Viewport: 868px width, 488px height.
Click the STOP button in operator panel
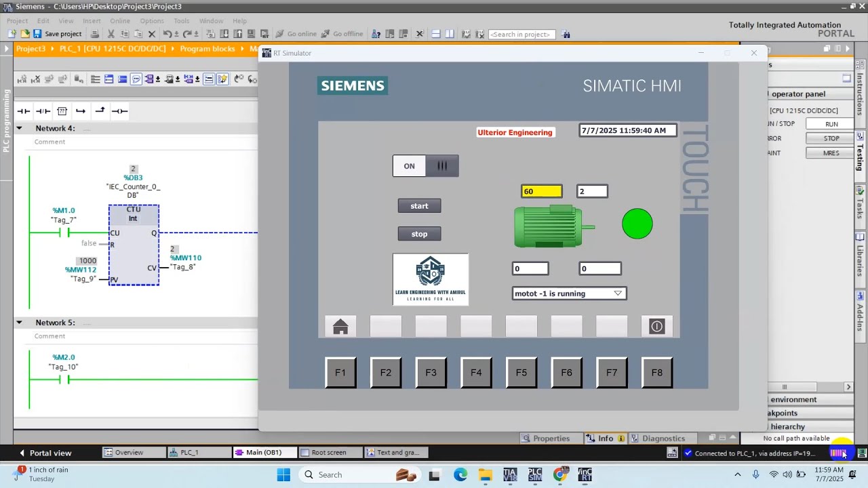[830, 138]
